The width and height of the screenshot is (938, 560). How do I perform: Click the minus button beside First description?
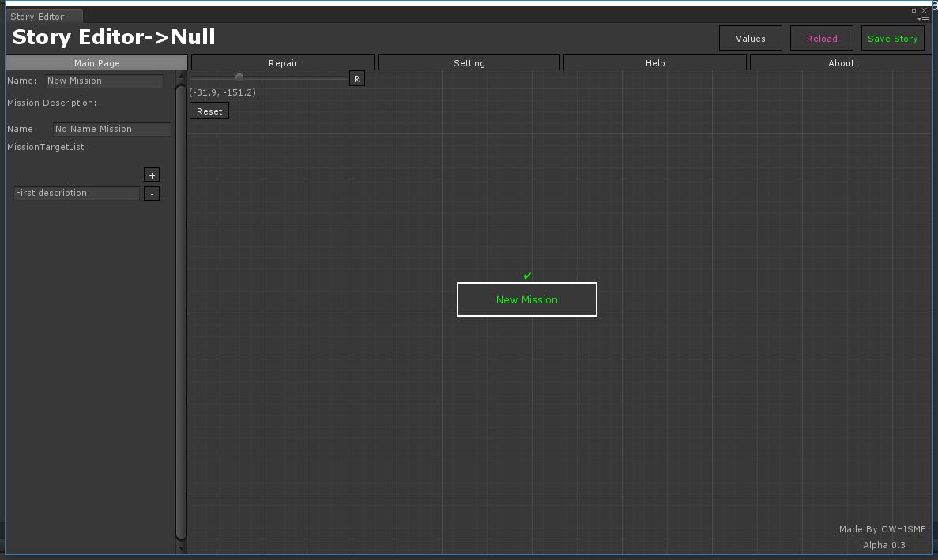(x=152, y=194)
